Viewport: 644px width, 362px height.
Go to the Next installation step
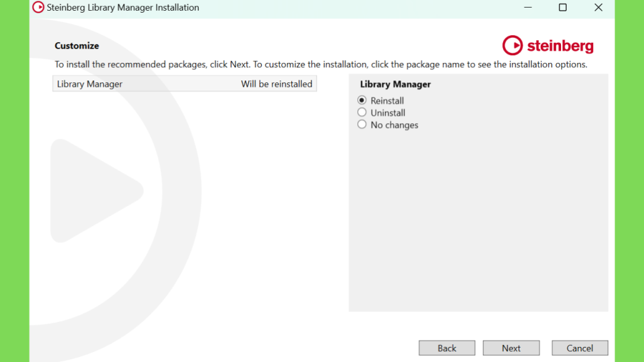click(511, 348)
